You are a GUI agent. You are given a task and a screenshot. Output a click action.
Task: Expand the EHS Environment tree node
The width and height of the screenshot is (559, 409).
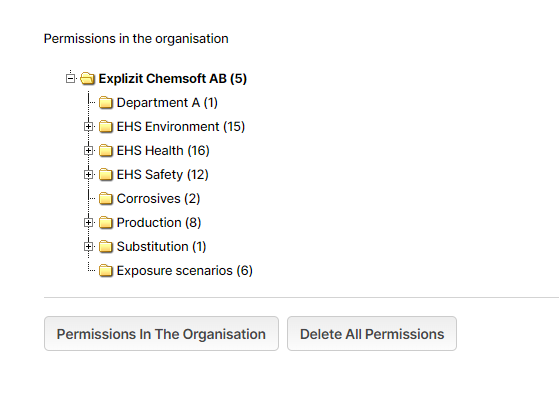[x=88, y=127]
